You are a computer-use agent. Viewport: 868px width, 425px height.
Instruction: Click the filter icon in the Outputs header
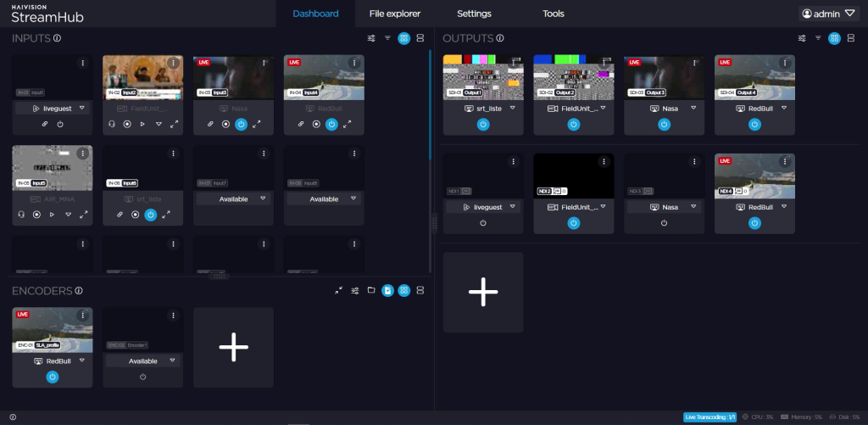pos(817,38)
